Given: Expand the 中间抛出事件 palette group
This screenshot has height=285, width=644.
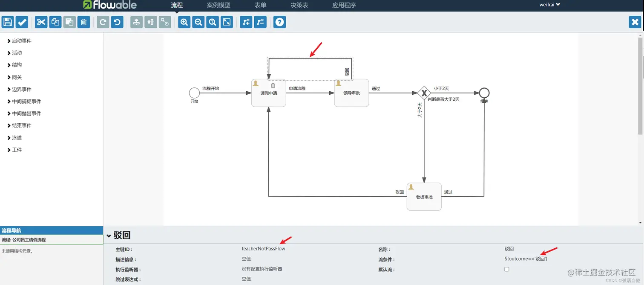Looking at the screenshot, I should coord(24,113).
